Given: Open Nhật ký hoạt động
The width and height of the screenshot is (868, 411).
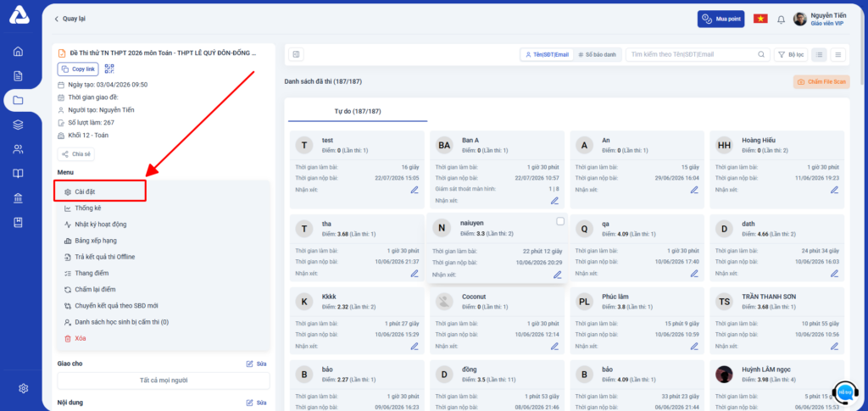Looking at the screenshot, I should [101, 224].
